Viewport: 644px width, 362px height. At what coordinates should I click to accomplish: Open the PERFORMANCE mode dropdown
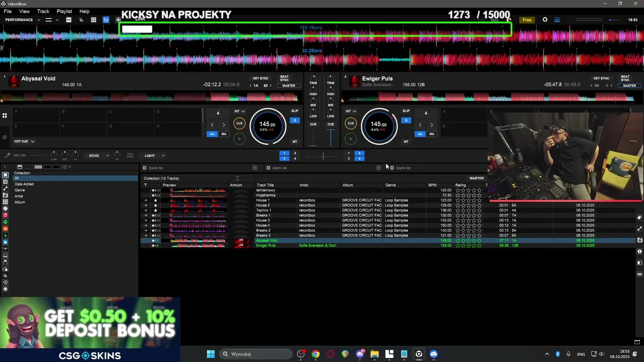tap(23, 20)
